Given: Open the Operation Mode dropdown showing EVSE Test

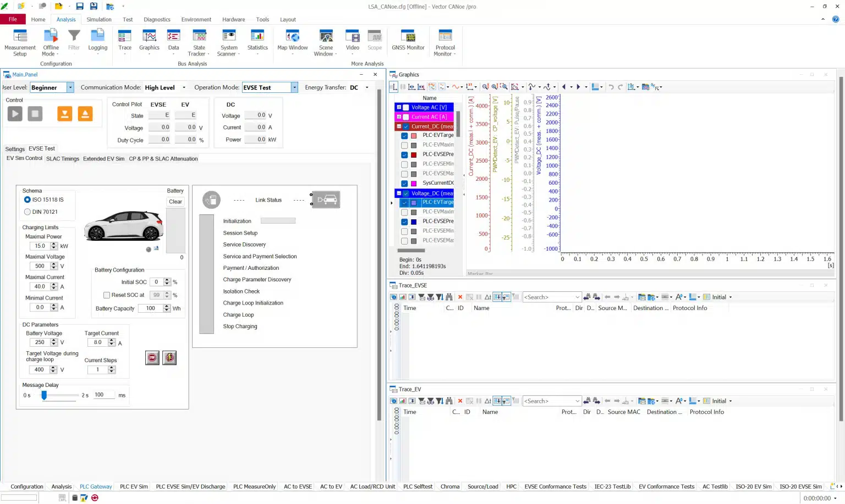Looking at the screenshot, I should 294,87.
